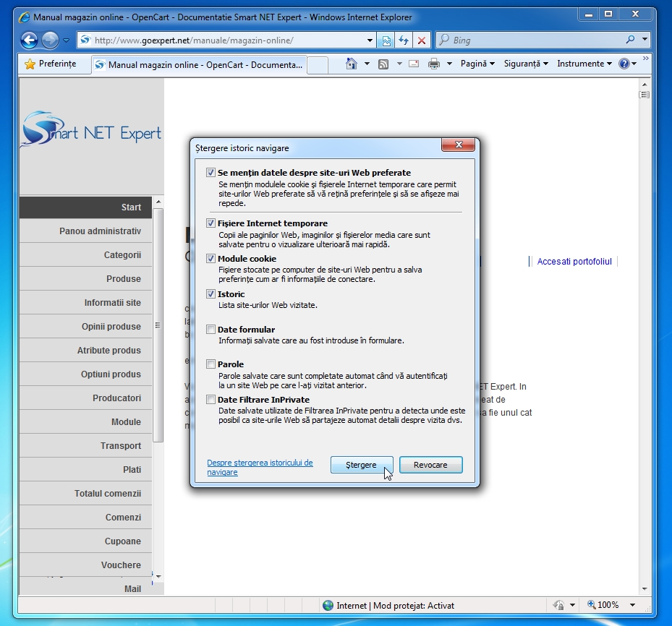Tick the Date formular checkbox
This screenshot has width=672, height=626.
(211, 330)
